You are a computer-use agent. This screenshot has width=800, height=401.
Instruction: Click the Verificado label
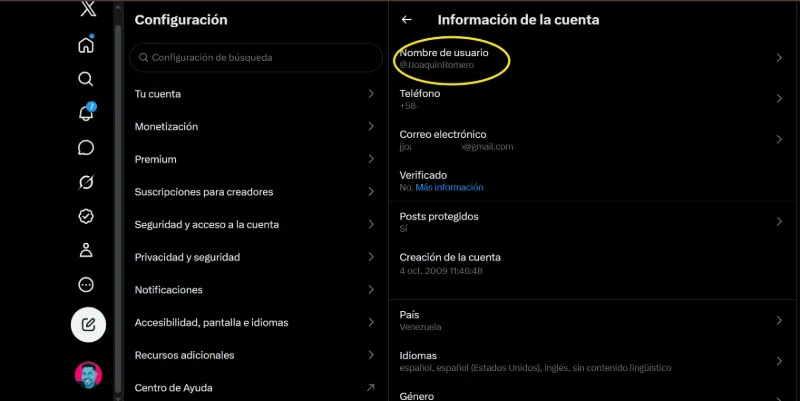(423, 175)
